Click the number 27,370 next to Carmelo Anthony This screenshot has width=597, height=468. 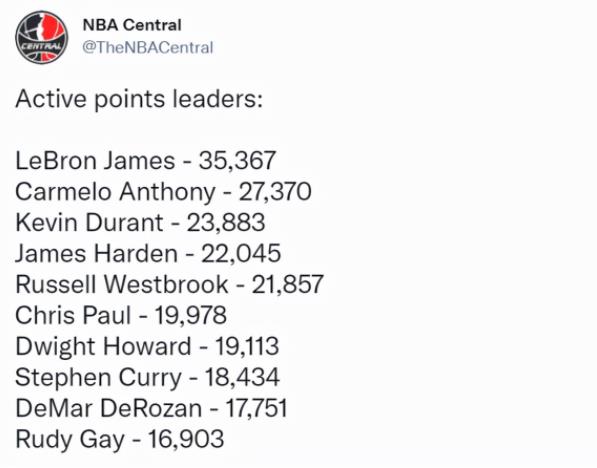point(275,191)
